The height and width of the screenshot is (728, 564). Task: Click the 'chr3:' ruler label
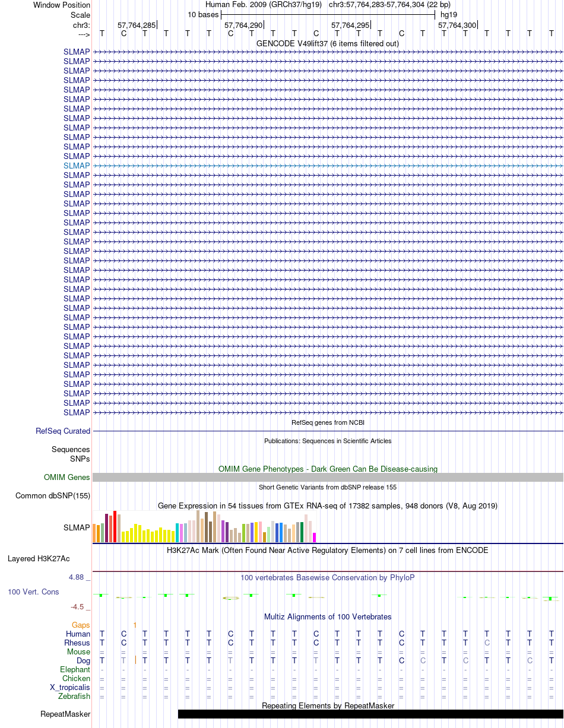(81, 26)
